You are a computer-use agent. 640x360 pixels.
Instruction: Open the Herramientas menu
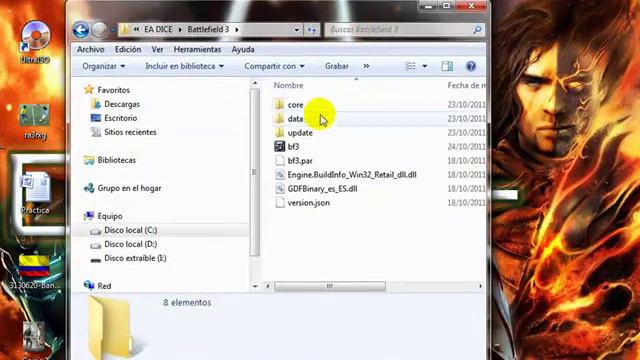(x=197, y=49)
